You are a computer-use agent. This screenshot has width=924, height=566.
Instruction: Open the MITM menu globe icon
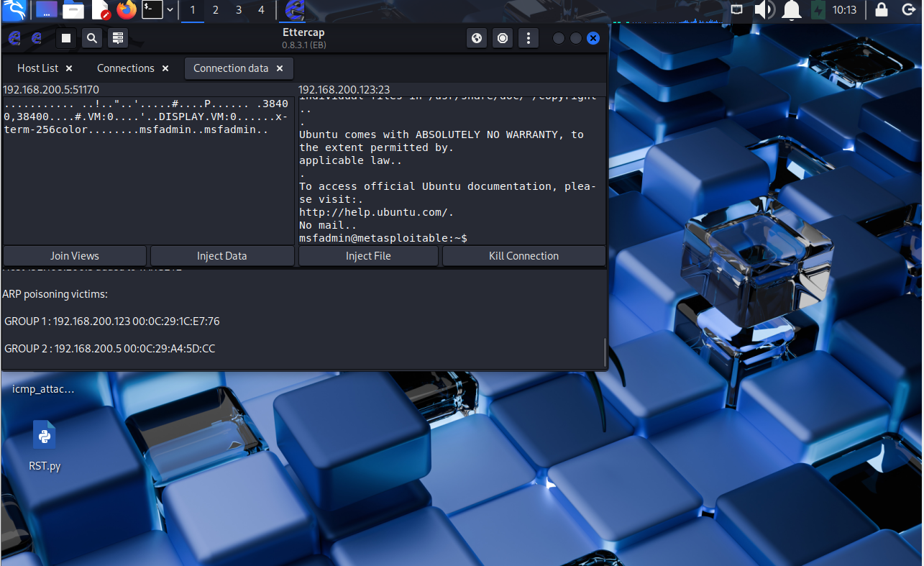tap(477, 38)
